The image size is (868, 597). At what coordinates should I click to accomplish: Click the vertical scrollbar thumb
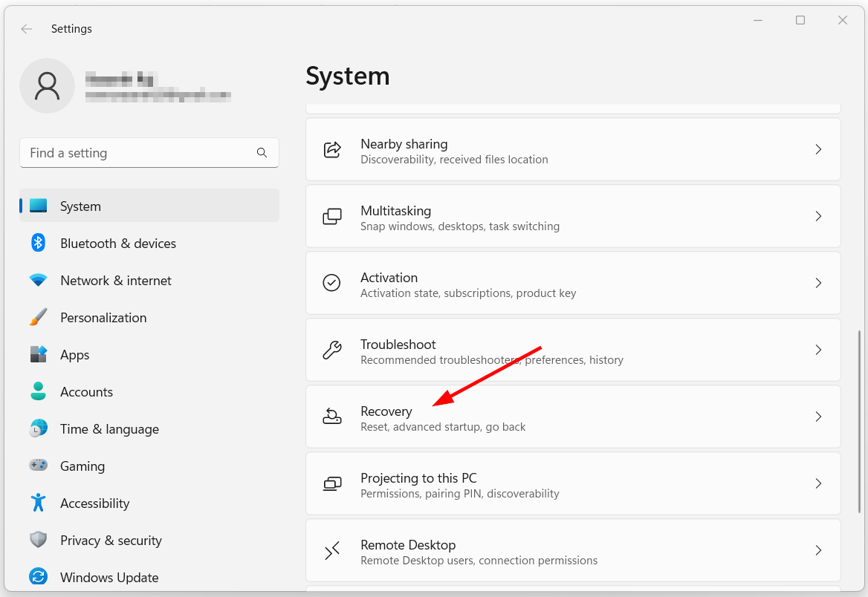(x=859, y=422)
